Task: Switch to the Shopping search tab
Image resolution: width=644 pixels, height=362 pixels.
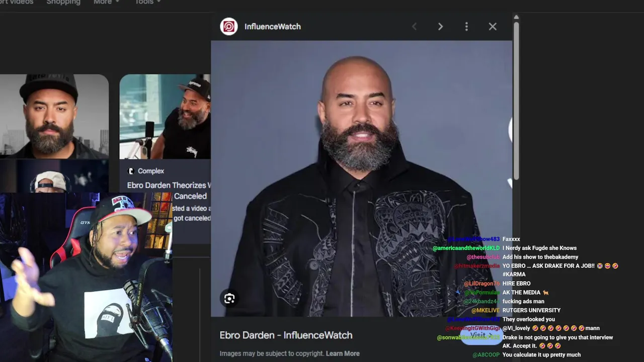Action: pos(63,2)
